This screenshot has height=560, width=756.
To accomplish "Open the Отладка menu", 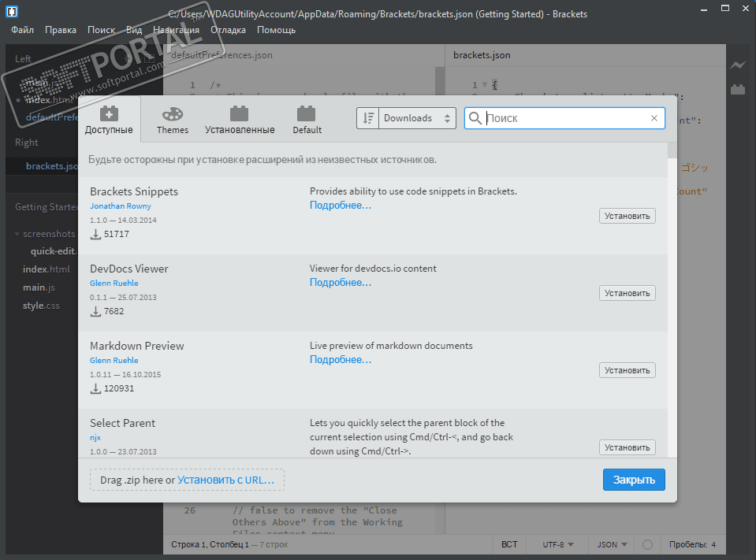I will tap(228, 30).
